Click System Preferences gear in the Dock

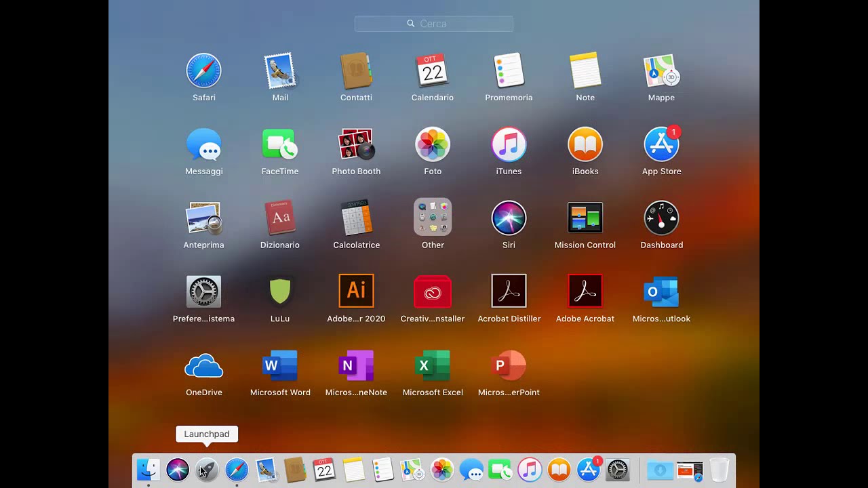618,469
